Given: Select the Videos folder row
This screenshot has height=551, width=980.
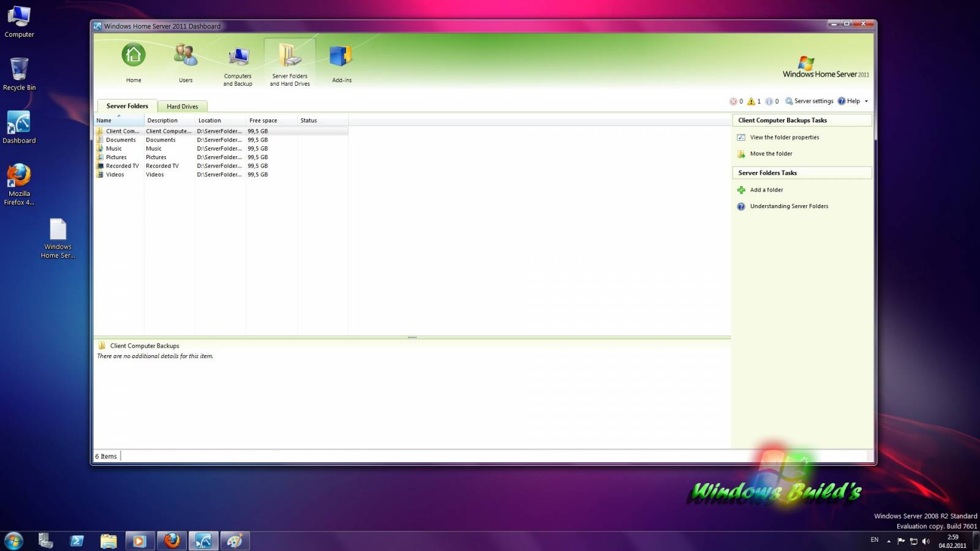Looking at the screenshot, I should click(221, 174).
